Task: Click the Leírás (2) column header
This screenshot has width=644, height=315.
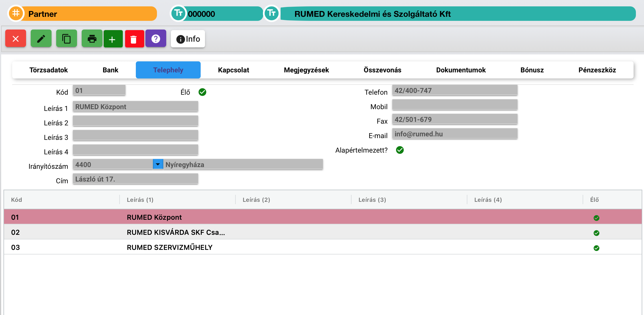Action: pyautogui.click(x=294, y=200)
